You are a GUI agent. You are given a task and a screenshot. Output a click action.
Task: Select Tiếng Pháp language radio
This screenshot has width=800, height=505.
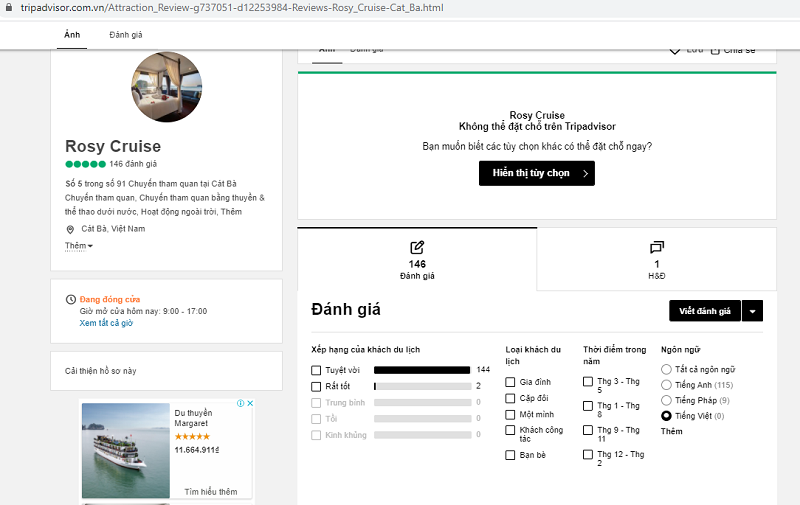(x=666, y=400)
